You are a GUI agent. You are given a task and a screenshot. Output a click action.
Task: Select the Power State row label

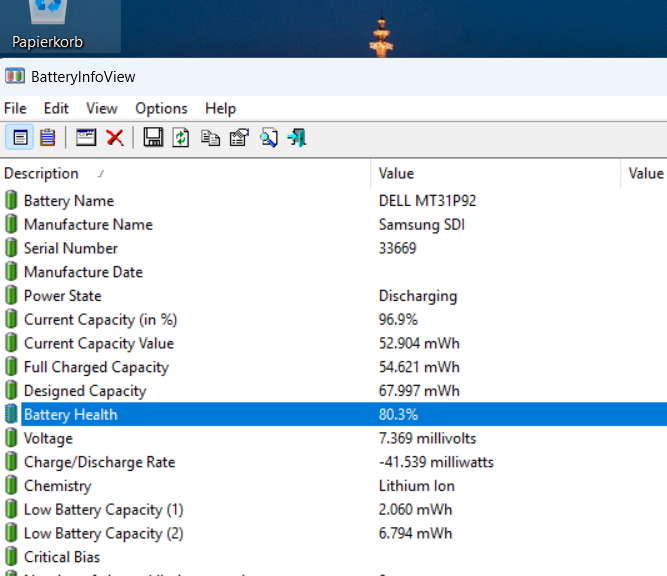[63, 296]
